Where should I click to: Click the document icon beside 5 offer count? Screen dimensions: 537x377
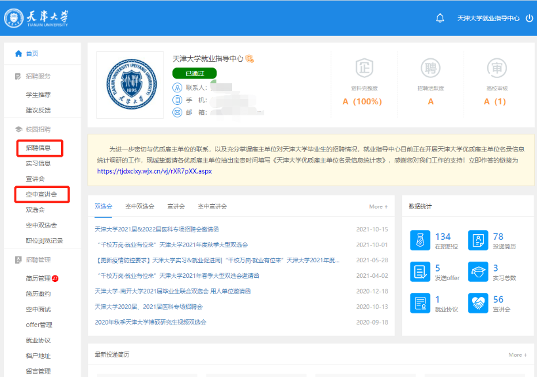[x=420, y=272]
